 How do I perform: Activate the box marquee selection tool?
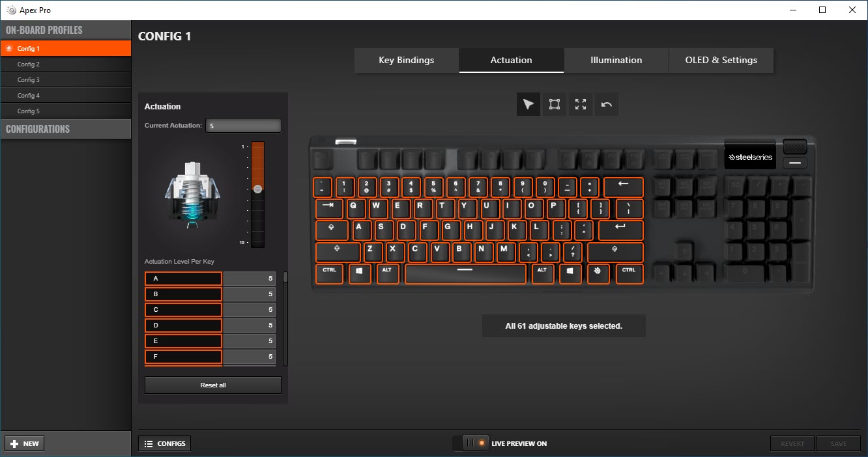(x=555, y=104)
